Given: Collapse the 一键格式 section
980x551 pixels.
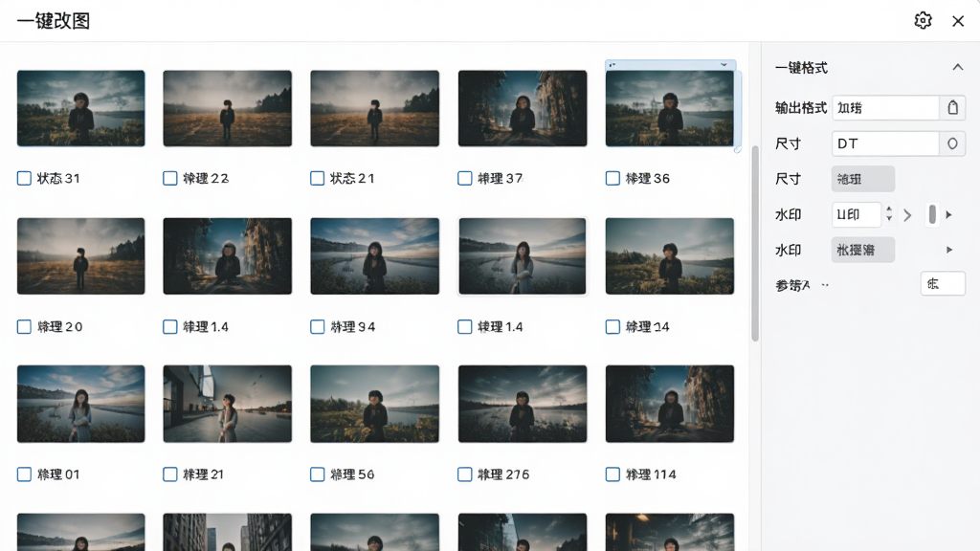Looking at the screenshot, I should [957, 67].
